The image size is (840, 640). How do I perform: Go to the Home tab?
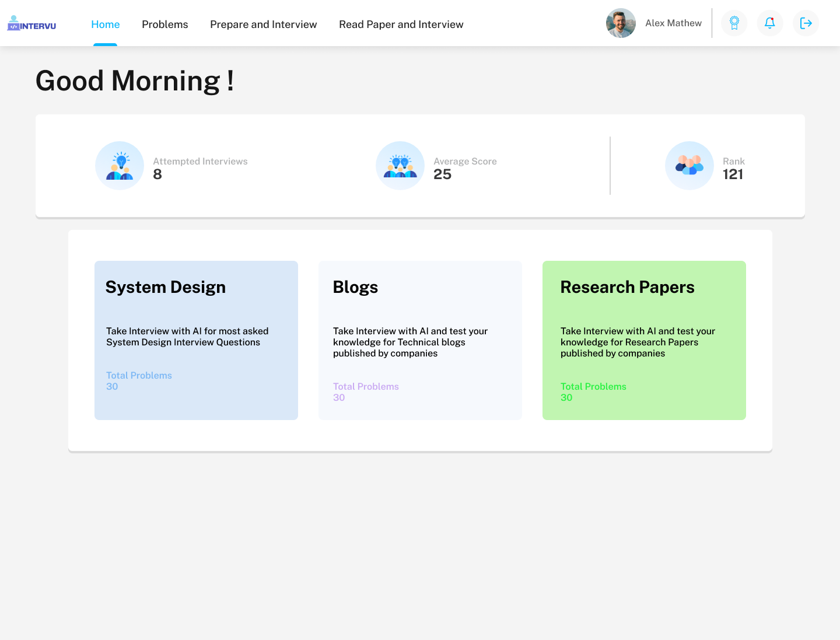[x=106, y=25]
